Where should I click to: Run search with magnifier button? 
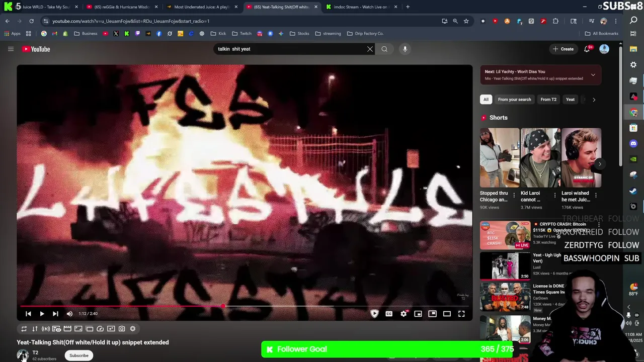[384, 49]
